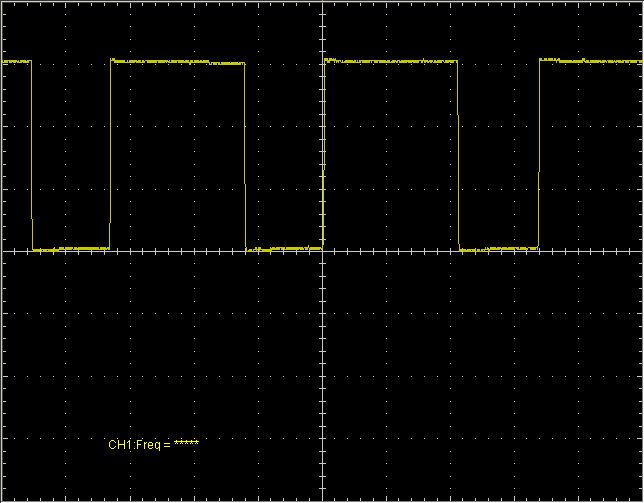The height and width of the screenshot is (503, 644).
Task: Click the second low-level segment before center
Action: coord(284,248)
